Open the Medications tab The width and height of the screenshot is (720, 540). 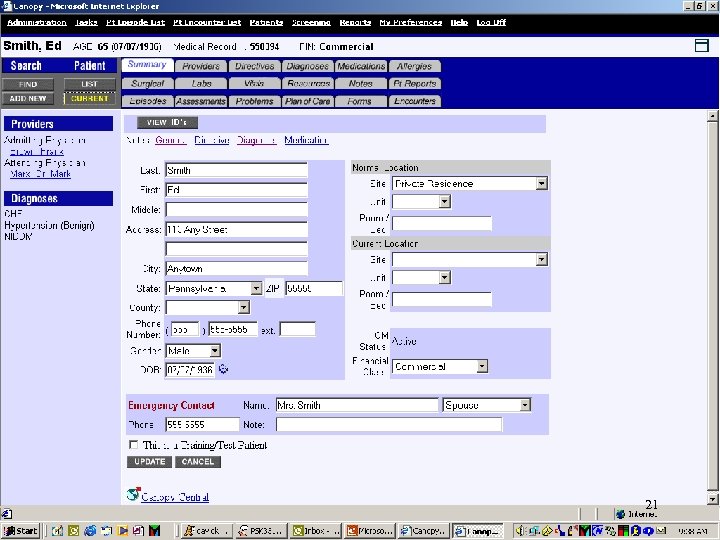[x=361, y=66]
